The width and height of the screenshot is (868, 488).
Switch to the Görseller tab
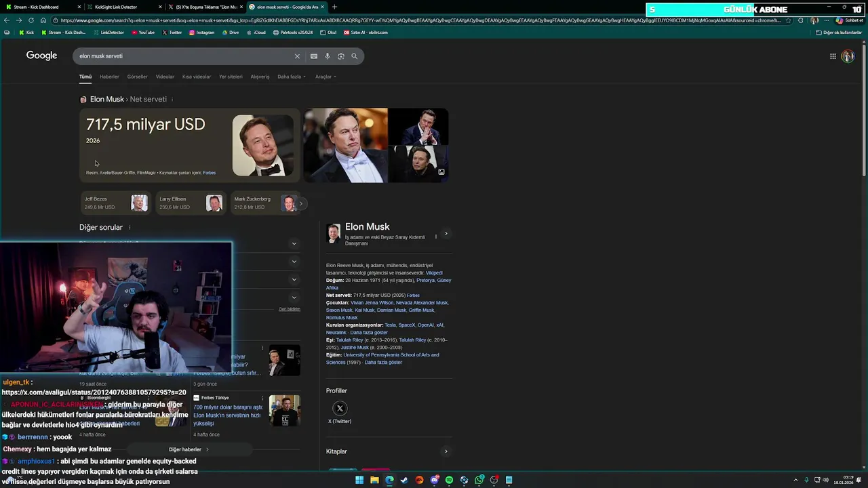coord(137,77)
